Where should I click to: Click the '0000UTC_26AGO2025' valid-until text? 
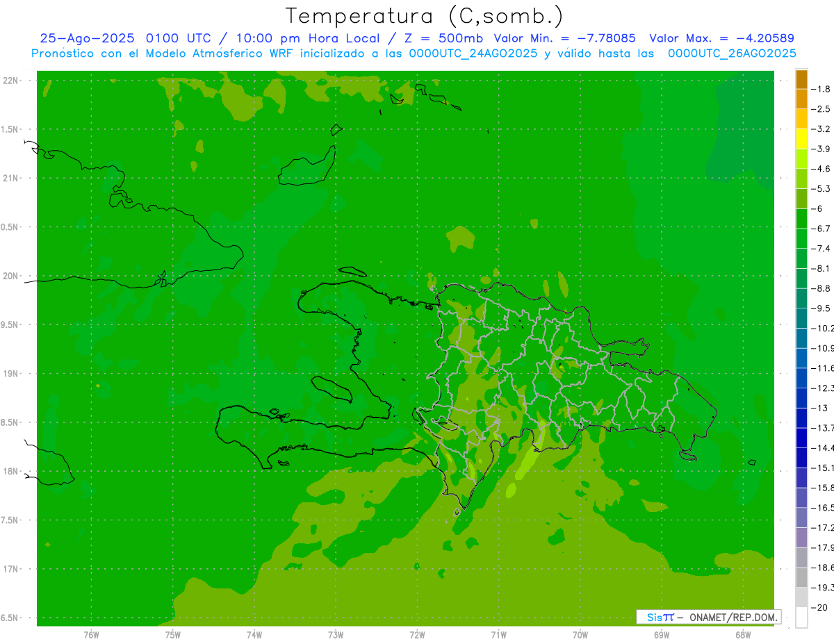(732, 53)
